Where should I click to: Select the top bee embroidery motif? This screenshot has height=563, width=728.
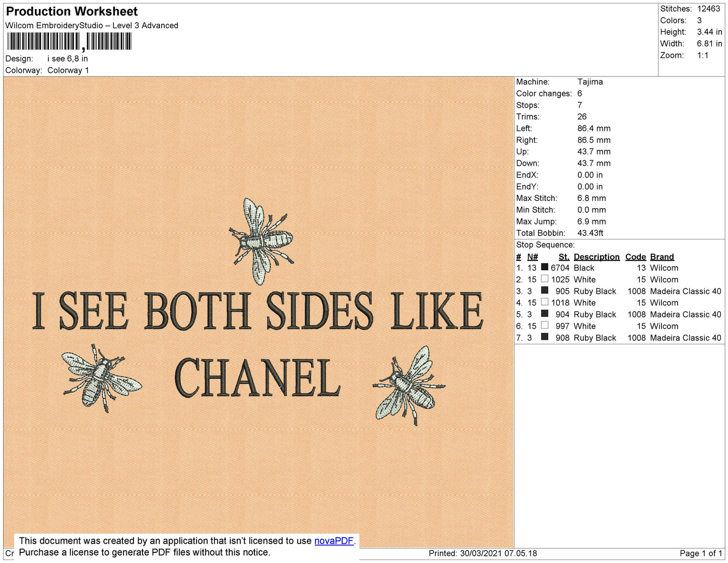coord(261,240)
